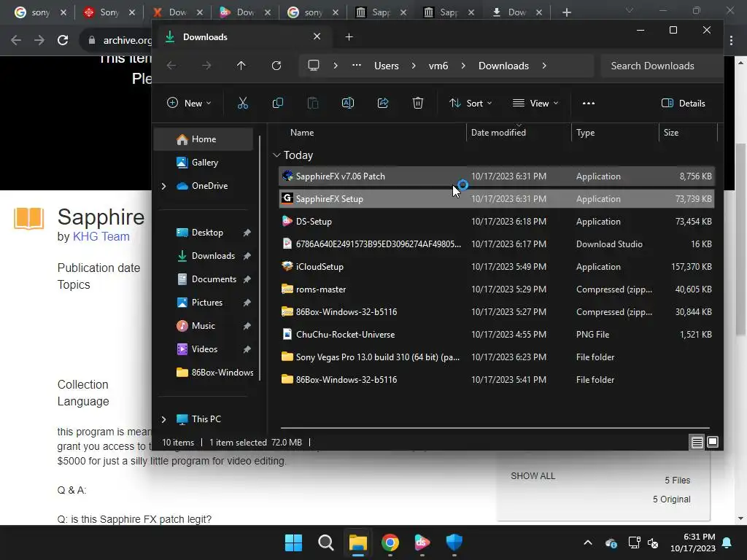
Task: Reload the archive.org page in Chrome
Action: click(63, 40)
